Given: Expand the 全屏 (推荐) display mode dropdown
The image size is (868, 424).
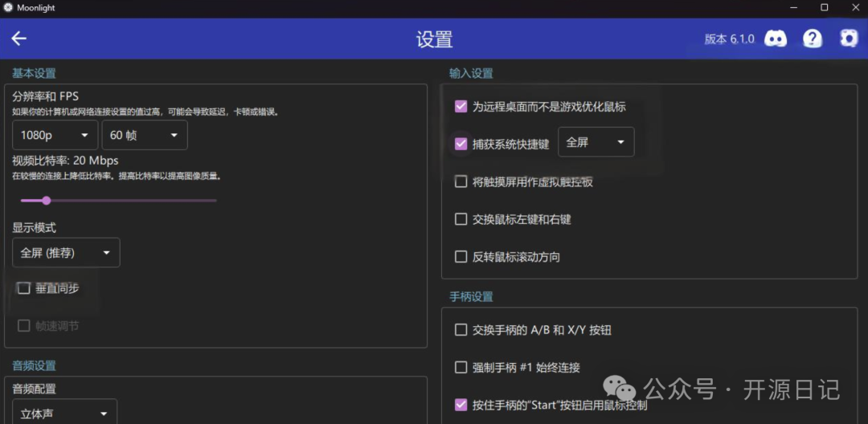Looking at the screenshot, I should [x=66, y=253].
